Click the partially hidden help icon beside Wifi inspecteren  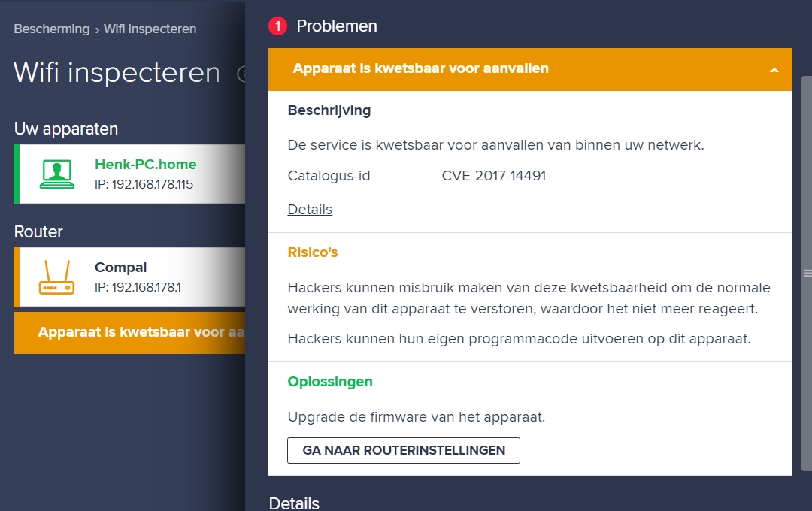click(x=241, y=74)
